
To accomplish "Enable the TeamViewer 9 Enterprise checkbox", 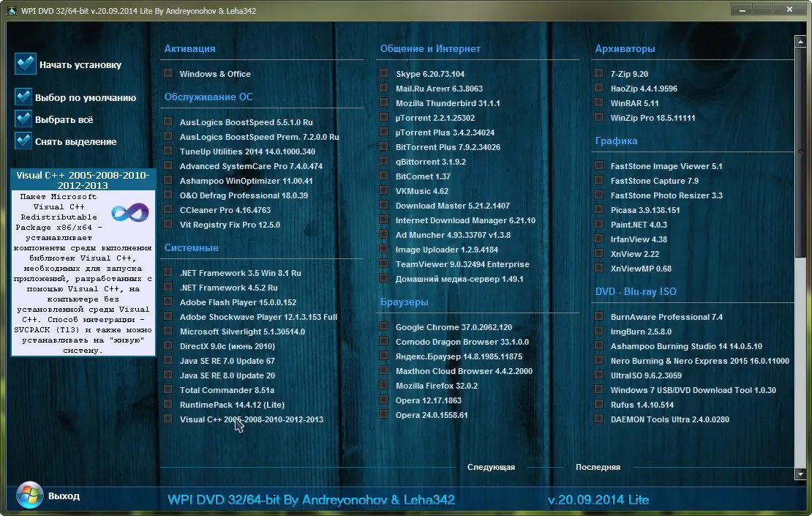I will 383,264.
